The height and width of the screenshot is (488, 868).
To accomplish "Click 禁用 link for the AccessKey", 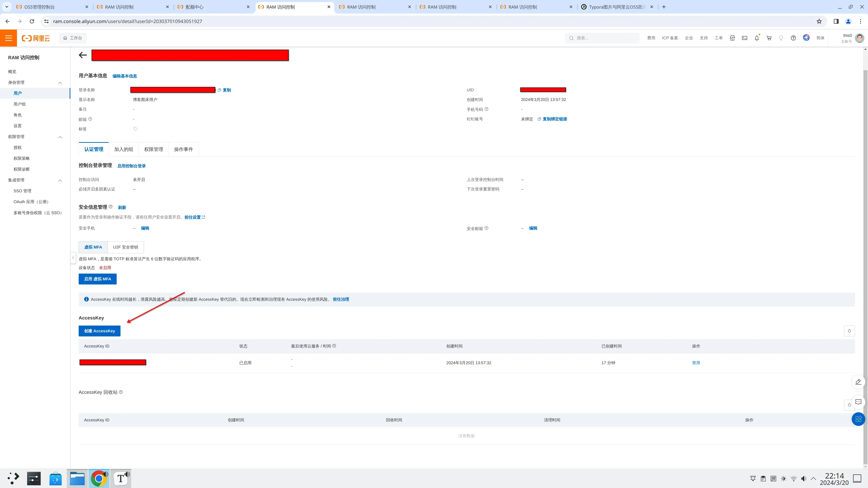I will click(696, 363).
